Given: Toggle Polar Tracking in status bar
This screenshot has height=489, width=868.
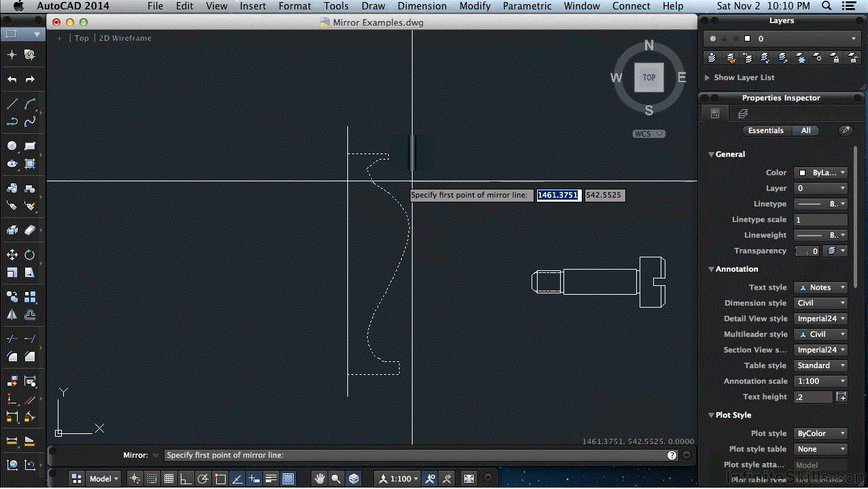Looking at the screenshot, I should tap(203, 479).
